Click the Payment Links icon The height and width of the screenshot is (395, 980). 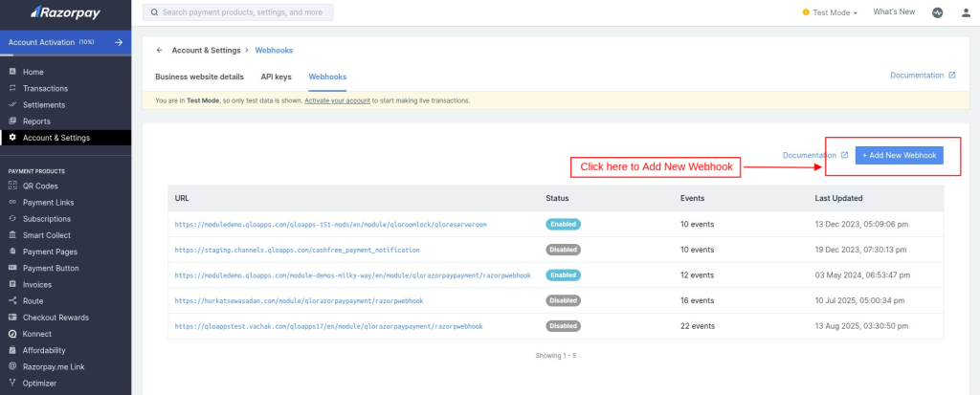12,202
